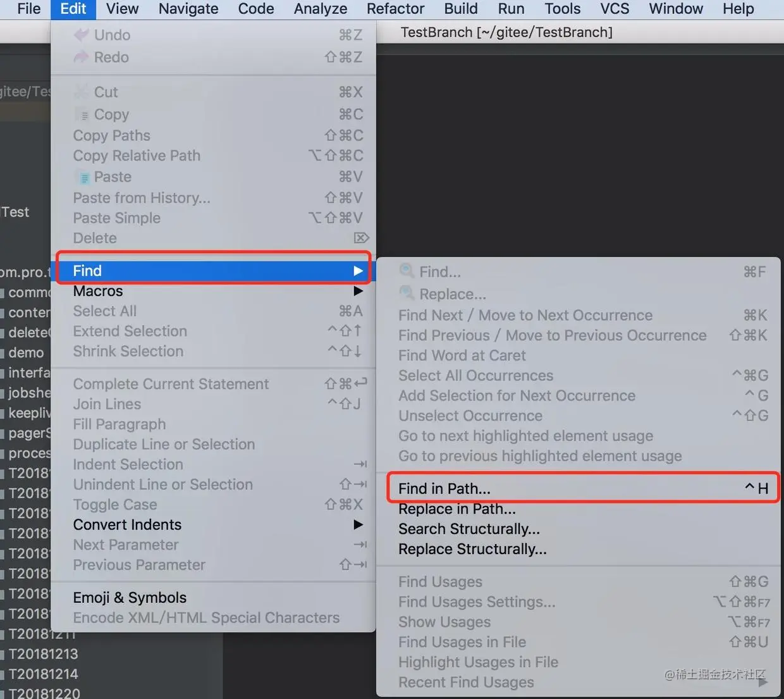Click the Copy document icon
The width and height of the screenshot is (784, 699).
(x=82, y=114)
